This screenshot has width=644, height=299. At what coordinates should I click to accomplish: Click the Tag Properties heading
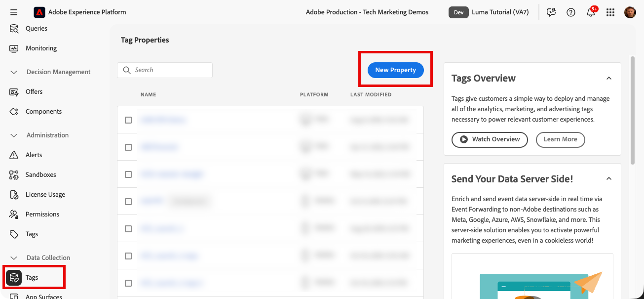pyautogui.click(x=145, y=40)
